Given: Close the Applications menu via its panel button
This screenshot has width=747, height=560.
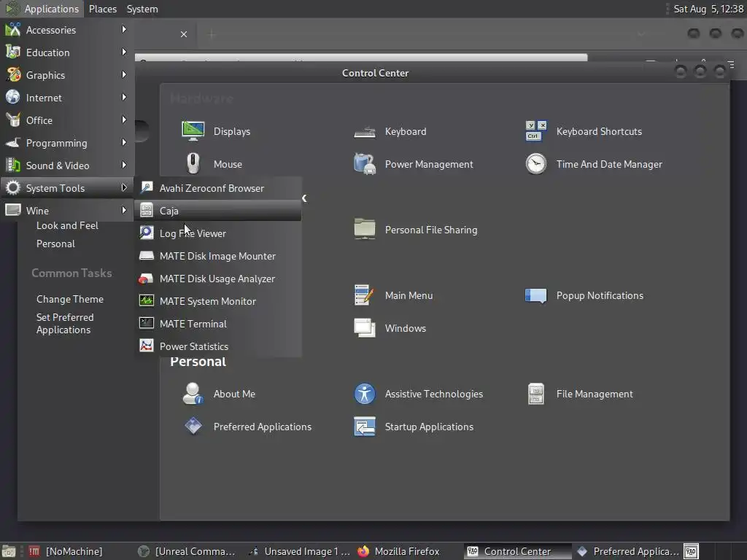Looking at the screenshot, I should [x=42, y=9].
